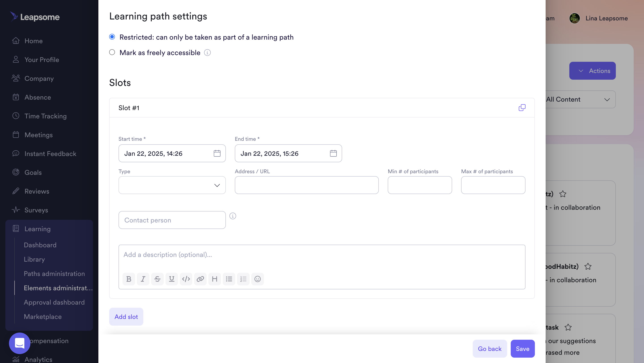Click the Goals target icon

click(16, 172)
